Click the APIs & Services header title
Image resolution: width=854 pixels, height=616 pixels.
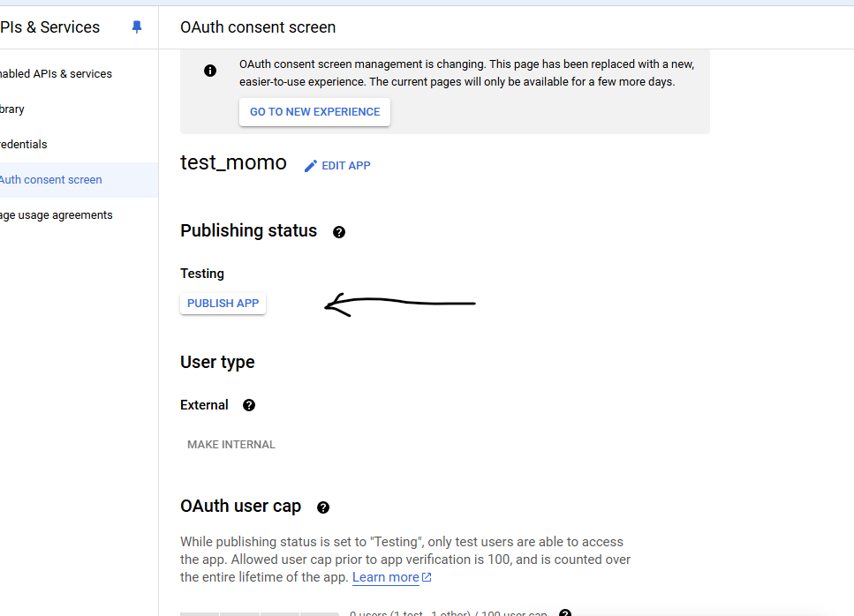click(x=49, y=27)
